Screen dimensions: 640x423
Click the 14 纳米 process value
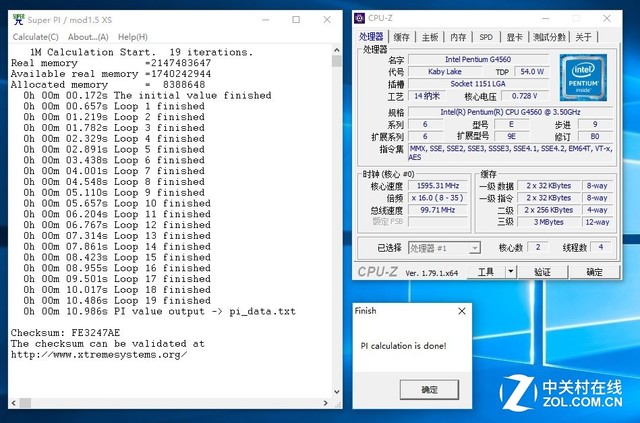tap(427, 96)
